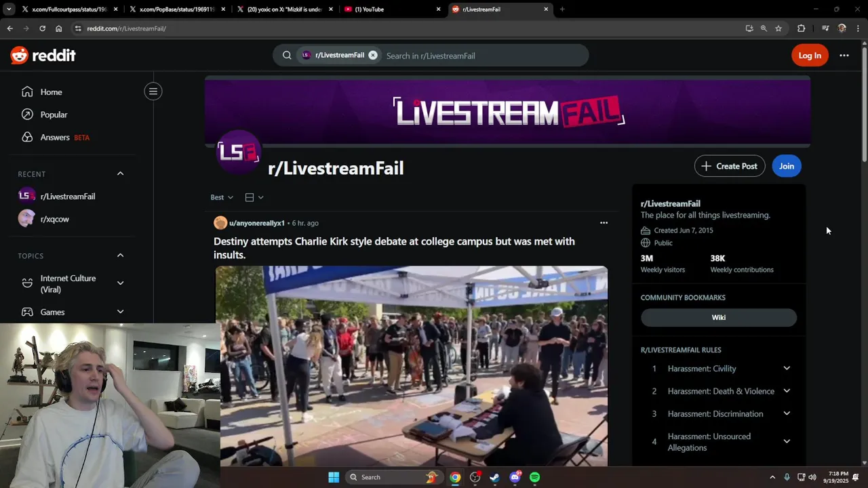The height and width of the screenshot is (488, 868).
Task: Open Steam from the taskbar
Action: [494, 477]
